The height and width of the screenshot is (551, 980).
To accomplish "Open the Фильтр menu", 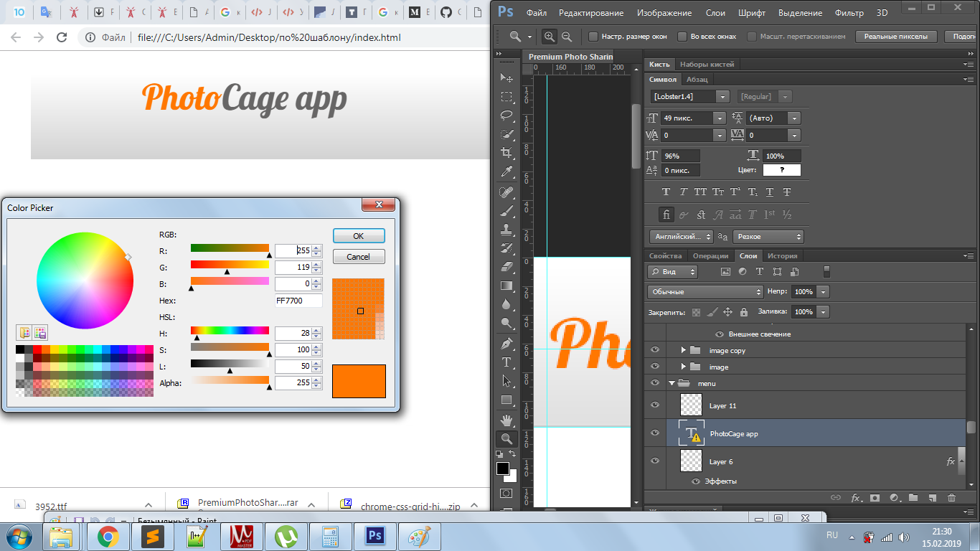I will click(x=849, y=13).
